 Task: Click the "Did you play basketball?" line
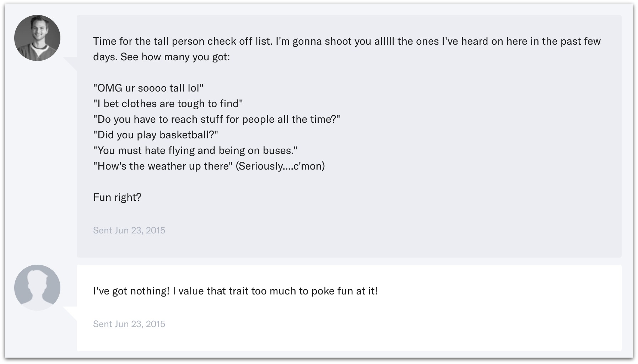click(156, 135)
